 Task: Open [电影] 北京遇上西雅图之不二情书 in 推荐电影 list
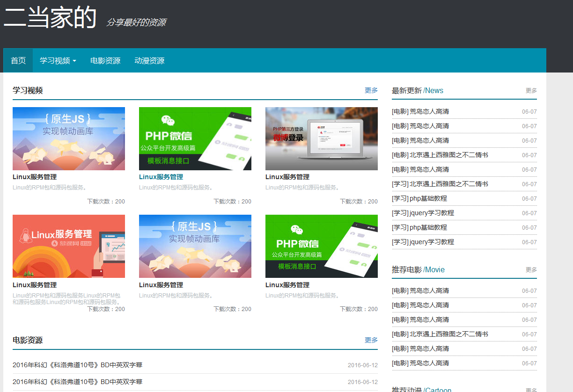[x=440, y=334]
